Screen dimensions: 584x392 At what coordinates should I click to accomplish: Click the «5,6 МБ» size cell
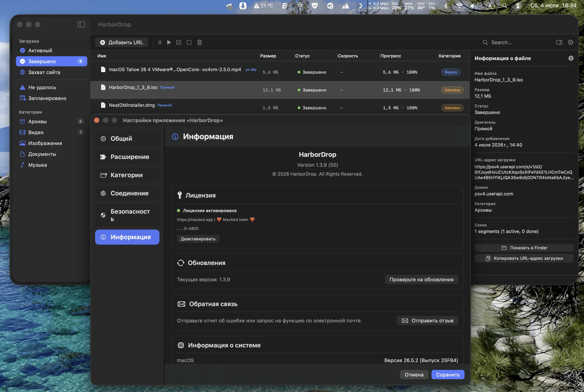click(x=270, y=72)
